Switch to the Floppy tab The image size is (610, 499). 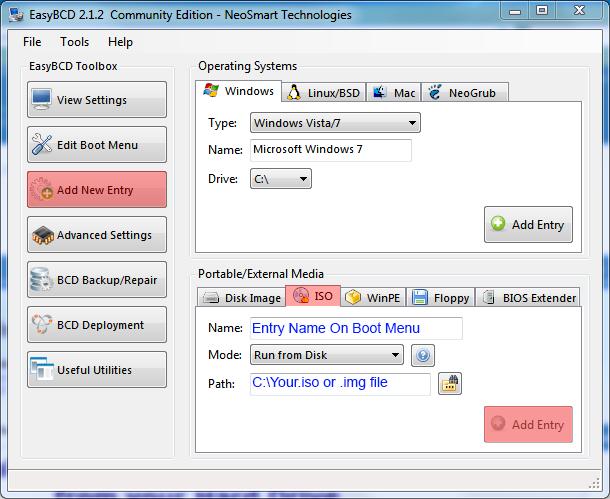click(x=440, y=298)
